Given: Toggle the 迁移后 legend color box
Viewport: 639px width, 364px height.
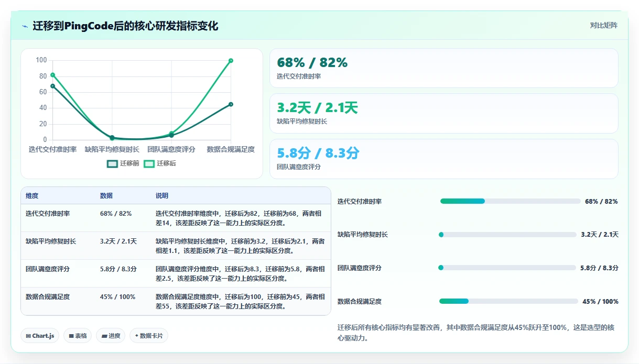Looking at the screenshot, I should pyautogui.click(x=149, y=163).
